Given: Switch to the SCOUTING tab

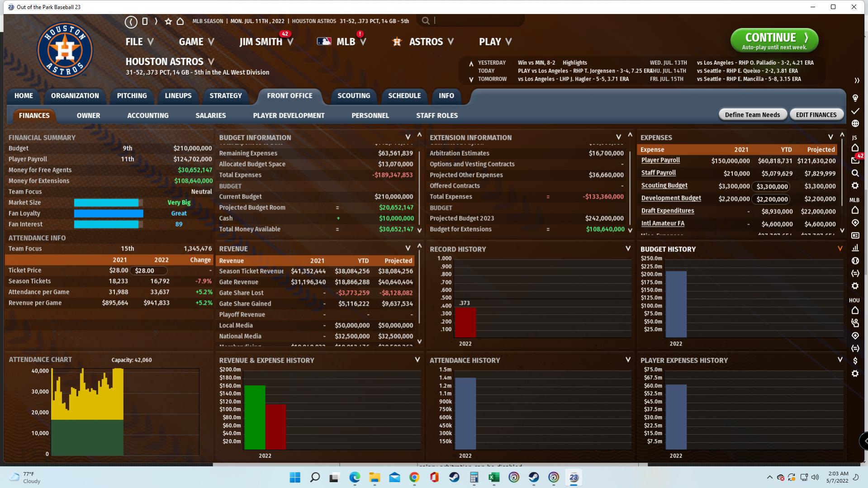Looking at the screenshot, I should 354,96.
